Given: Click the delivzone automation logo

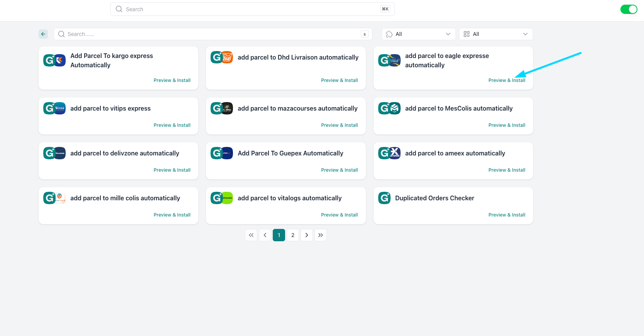Looking at the screenshot, I should tap(54, 153).
